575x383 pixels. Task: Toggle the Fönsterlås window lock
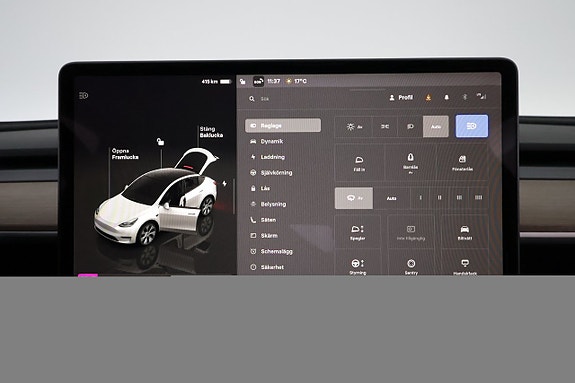462,163
